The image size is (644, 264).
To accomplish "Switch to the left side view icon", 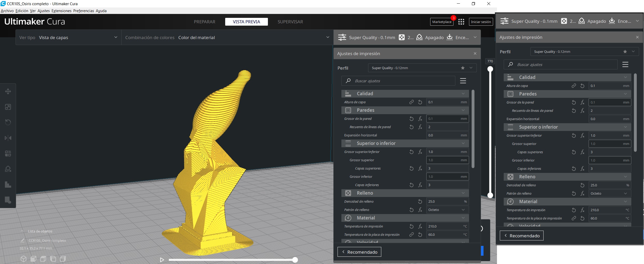I will pyautogui.click(x=53, y=259).
